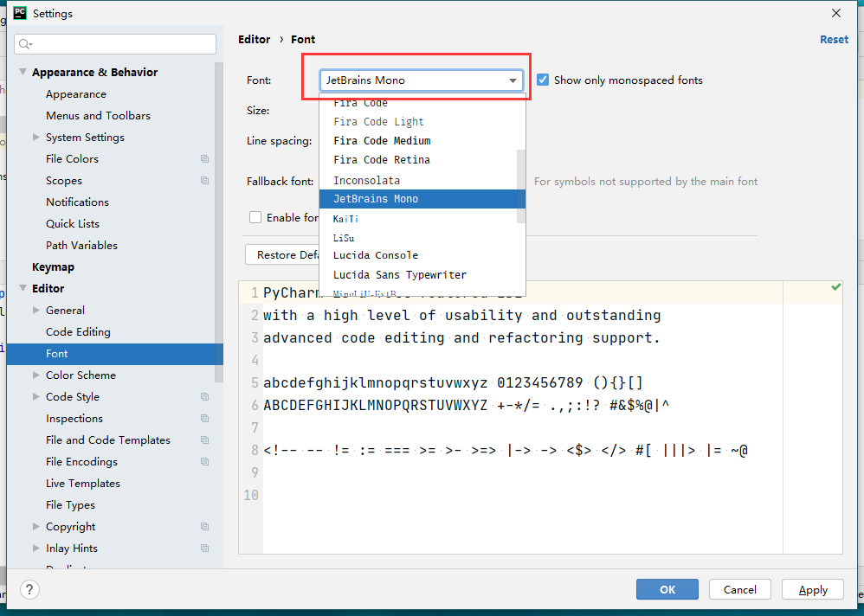Click green checkmark in font preview

(x=836, y=287)
